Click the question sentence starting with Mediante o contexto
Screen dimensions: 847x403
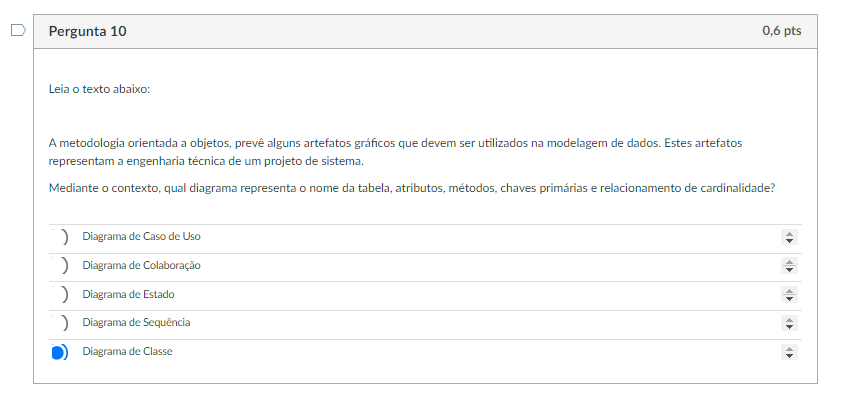pyautogui.click(x=412, y=188)
